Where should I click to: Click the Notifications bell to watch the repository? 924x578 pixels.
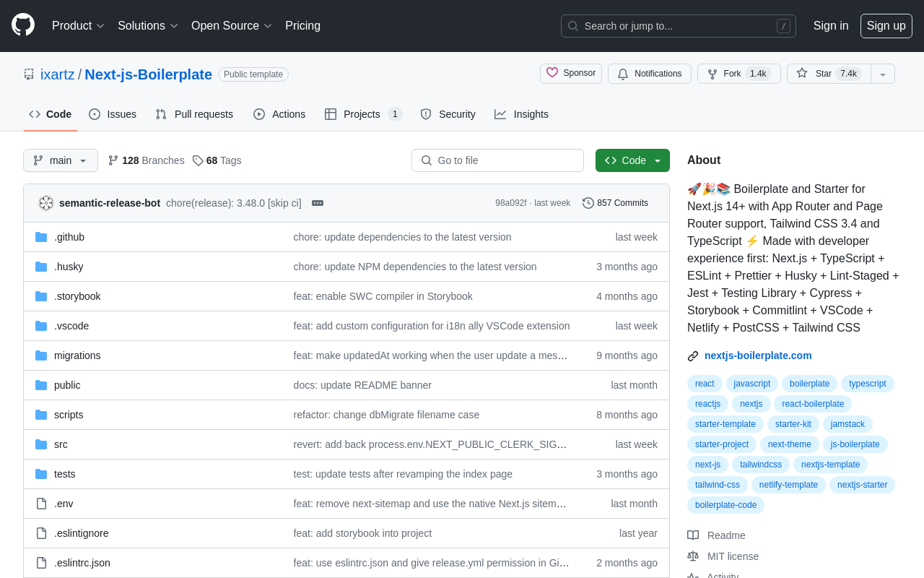pos(649,74)
